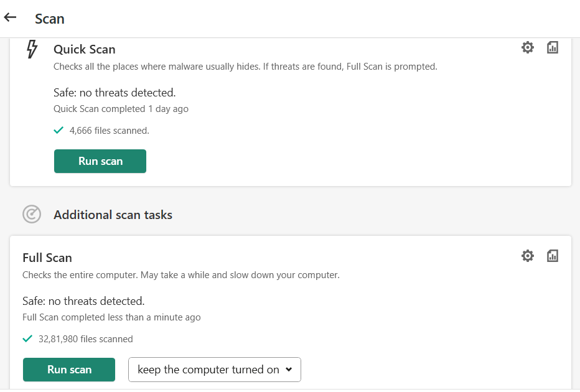View the Full Scan report icon
The height and width of the screenshot is (392, 580).
click(x=553, y=256)
